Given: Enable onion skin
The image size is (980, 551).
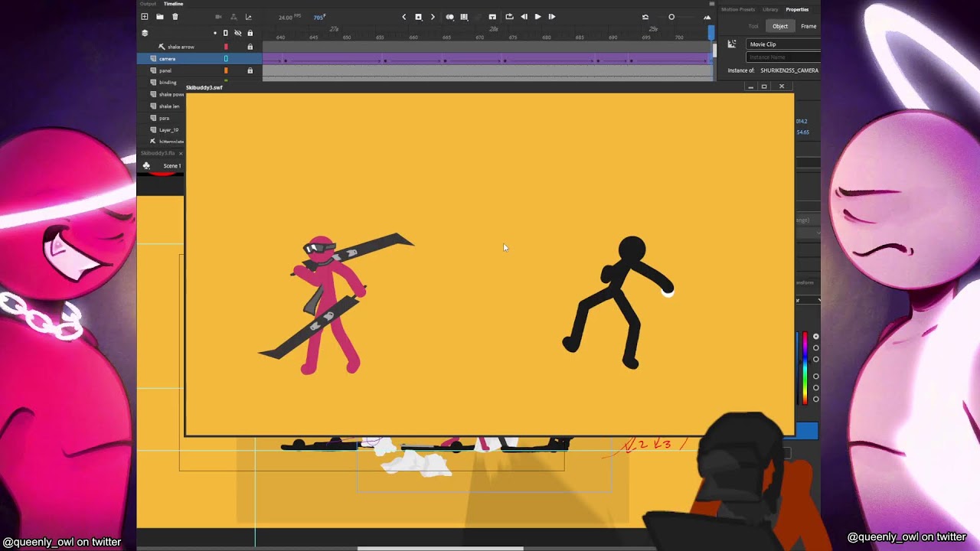Looking at the screenshot, I should point(449,17).
